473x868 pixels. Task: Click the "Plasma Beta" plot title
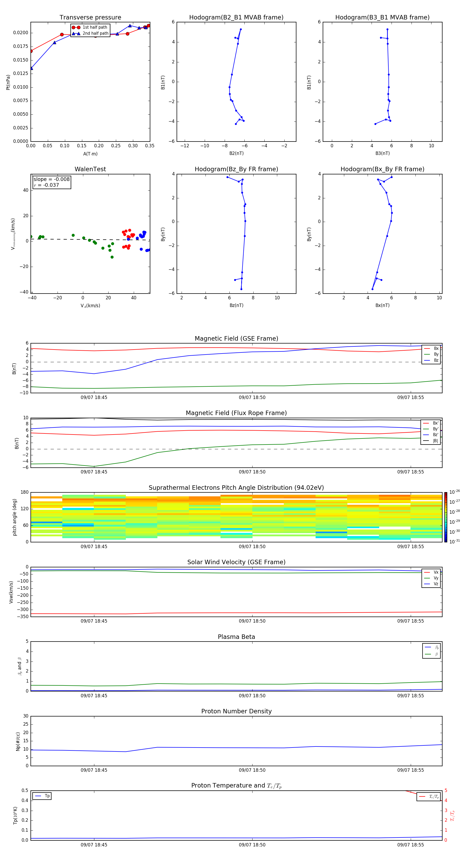(x=236, y=637)
